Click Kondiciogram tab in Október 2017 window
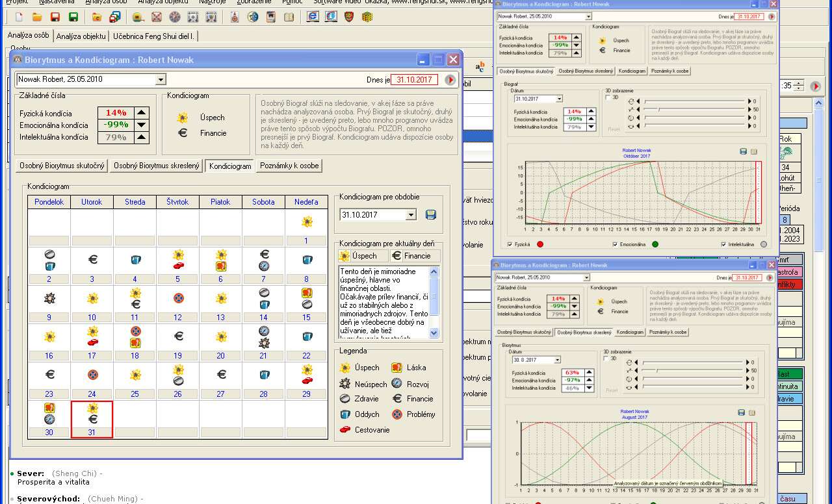Viewport: 832px width, 504px height. click(632, 71)
